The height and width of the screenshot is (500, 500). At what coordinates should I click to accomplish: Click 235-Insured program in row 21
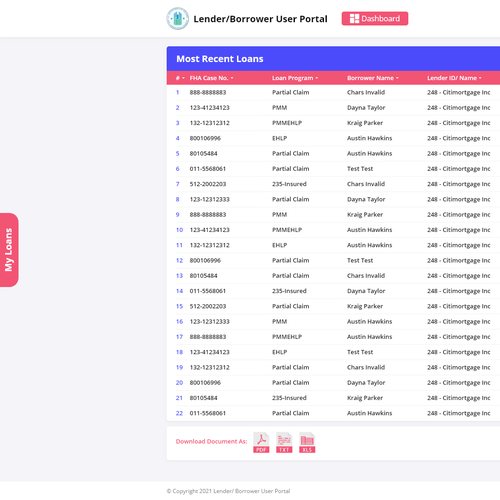[x=289, y=398]
